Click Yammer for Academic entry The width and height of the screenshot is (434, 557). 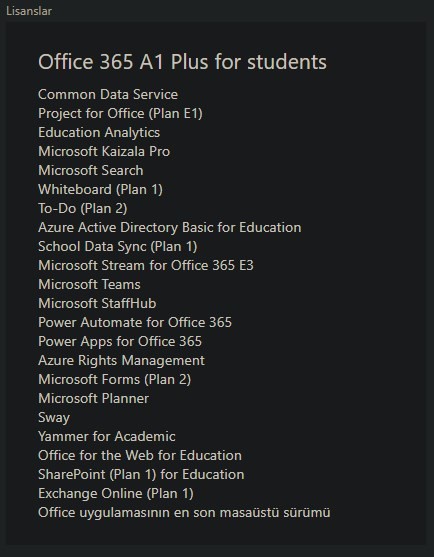click(107, 437)
